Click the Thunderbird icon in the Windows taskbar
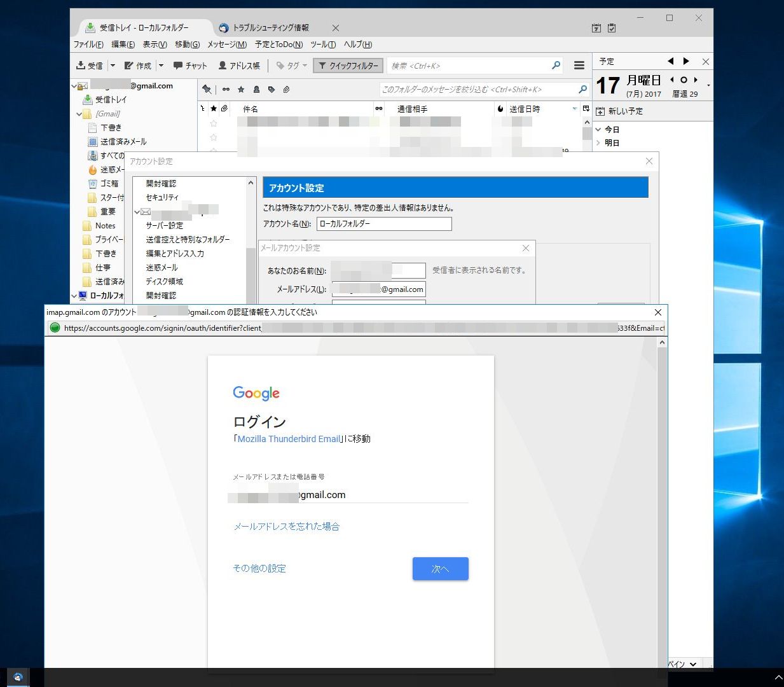This screenshot has height=687, width=784. tap(18, 677)
